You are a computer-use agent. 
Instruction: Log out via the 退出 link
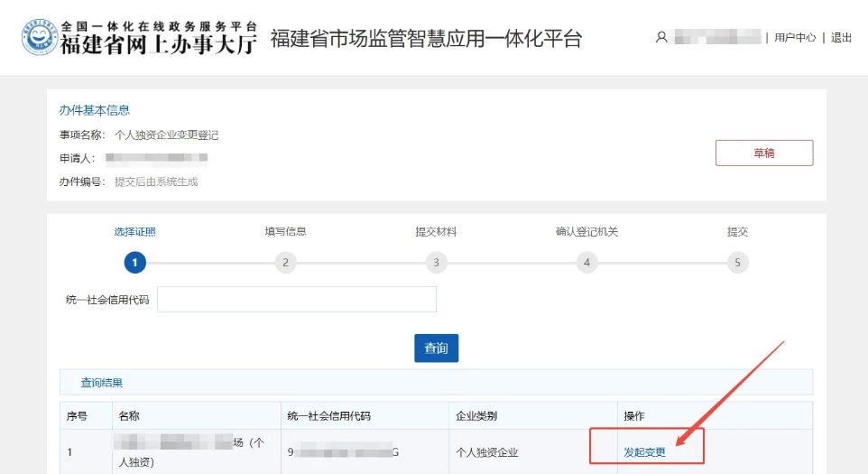[841, 38]
